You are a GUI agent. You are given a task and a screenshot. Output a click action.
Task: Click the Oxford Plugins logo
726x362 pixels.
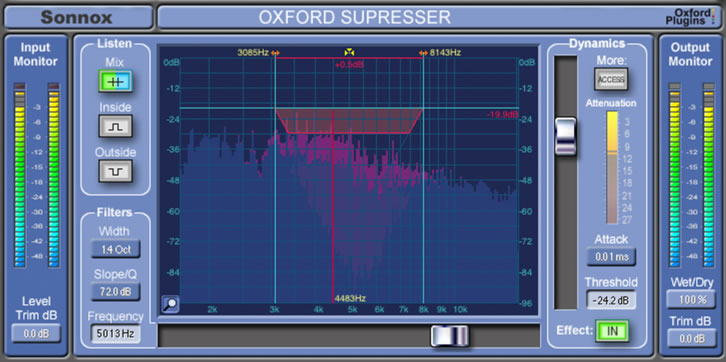(x=690, y=17)
